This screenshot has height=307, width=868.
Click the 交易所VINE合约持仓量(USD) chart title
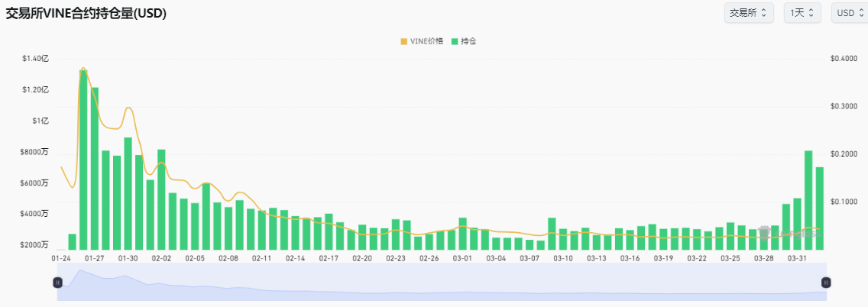[86, 14]
